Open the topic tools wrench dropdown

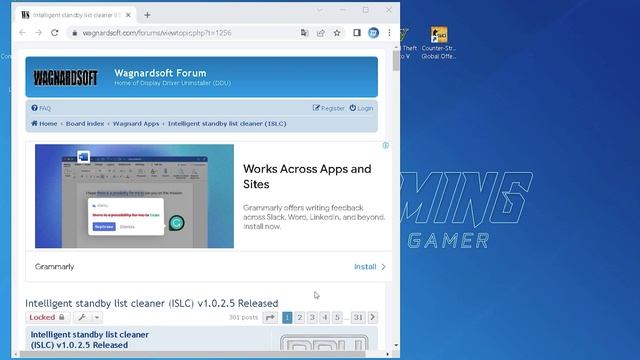[x=88, y=317]
